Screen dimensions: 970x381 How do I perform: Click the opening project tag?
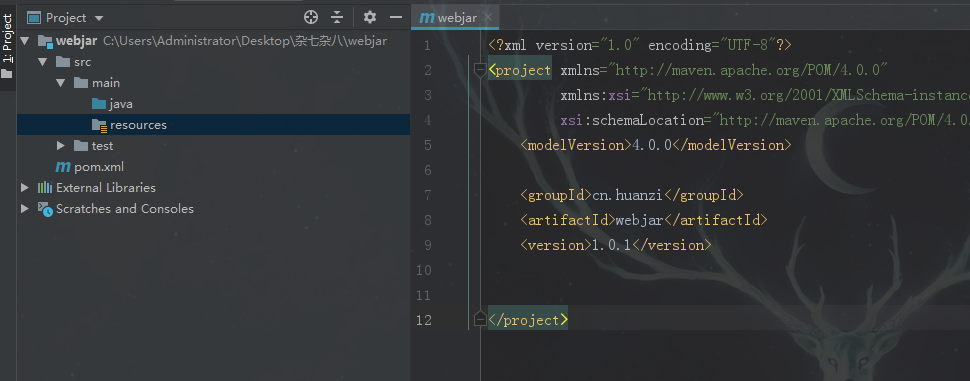[520, 71]
